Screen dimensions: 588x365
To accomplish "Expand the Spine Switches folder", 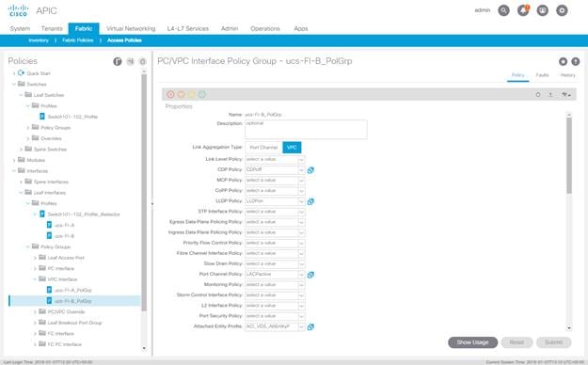I will (x=21, y=150).
